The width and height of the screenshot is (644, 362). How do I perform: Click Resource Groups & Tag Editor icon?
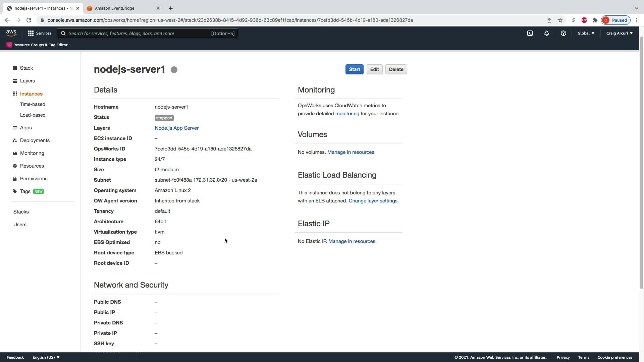click(9, 45)
